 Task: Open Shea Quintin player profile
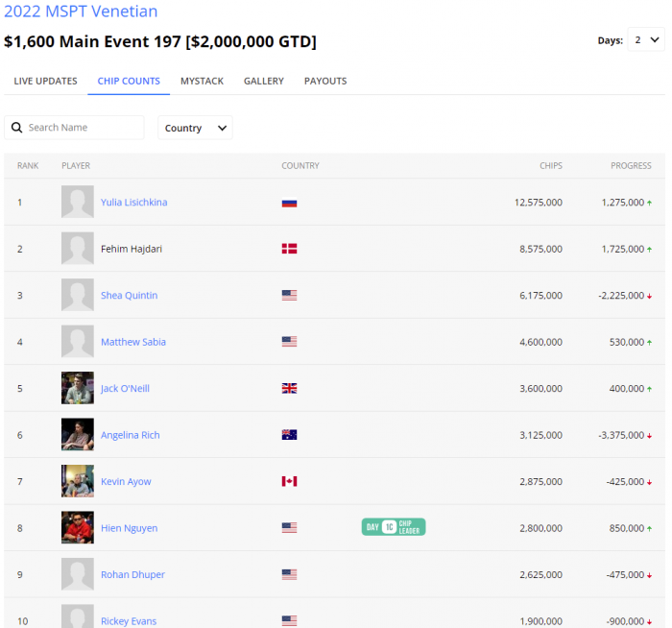click(129, 296)
